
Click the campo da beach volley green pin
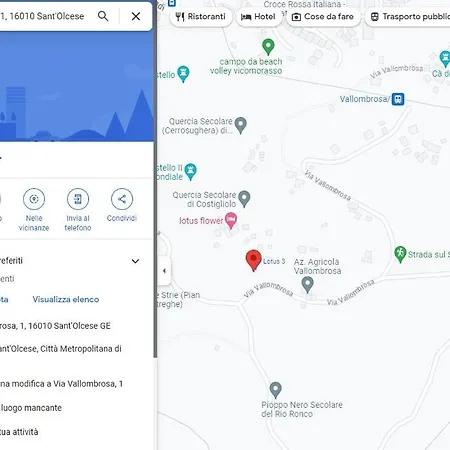click(x=268, y=47)
